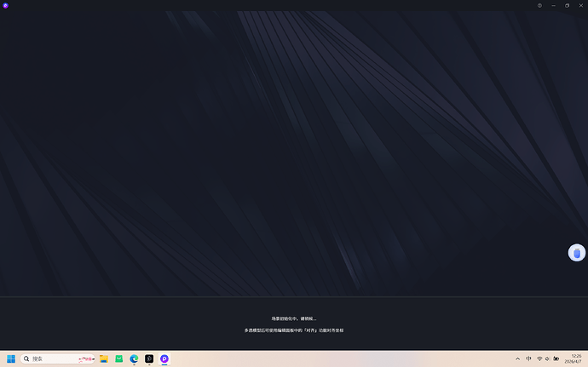Restore down the application window
The width and height of the screenshot is (588, 367).
[x=567, y=5]
